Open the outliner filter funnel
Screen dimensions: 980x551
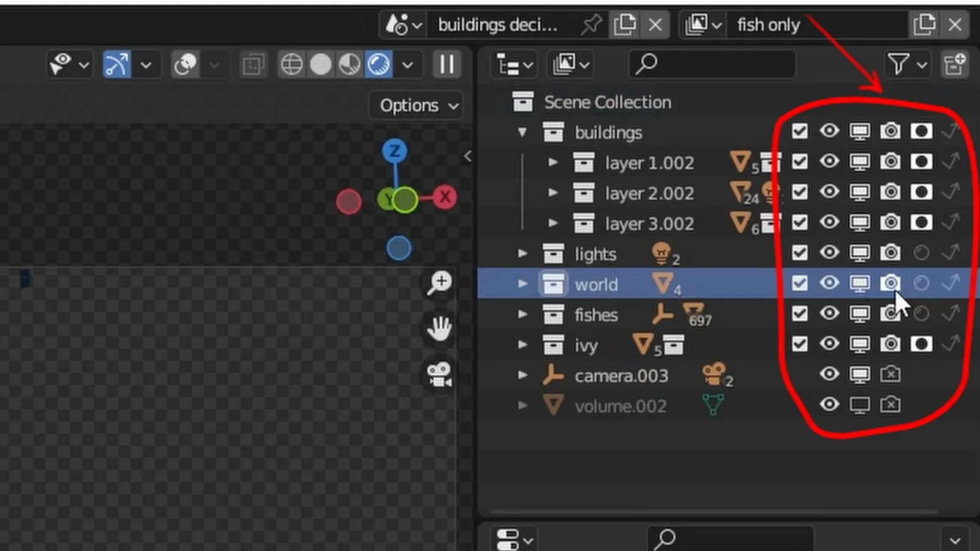(x=899, y=64)
